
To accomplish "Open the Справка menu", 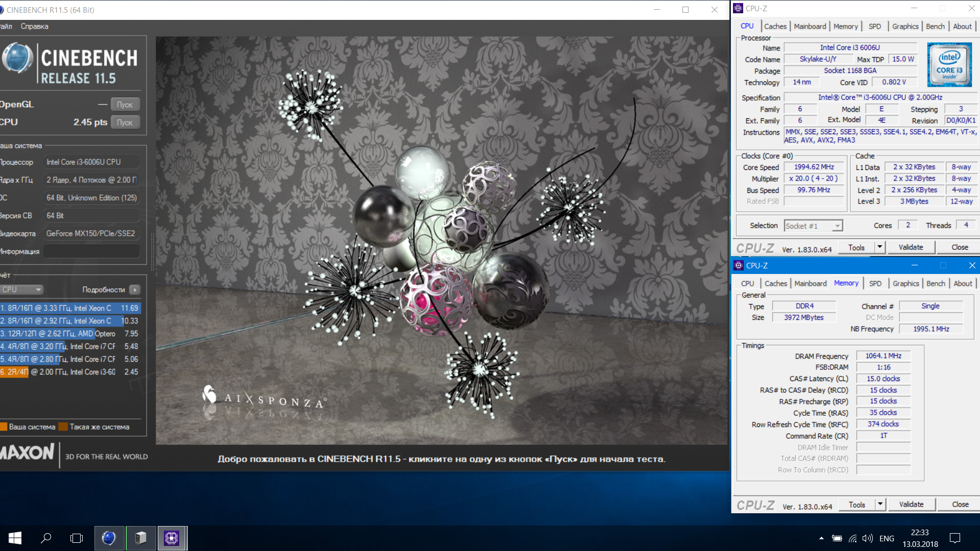I will (35, 26).
